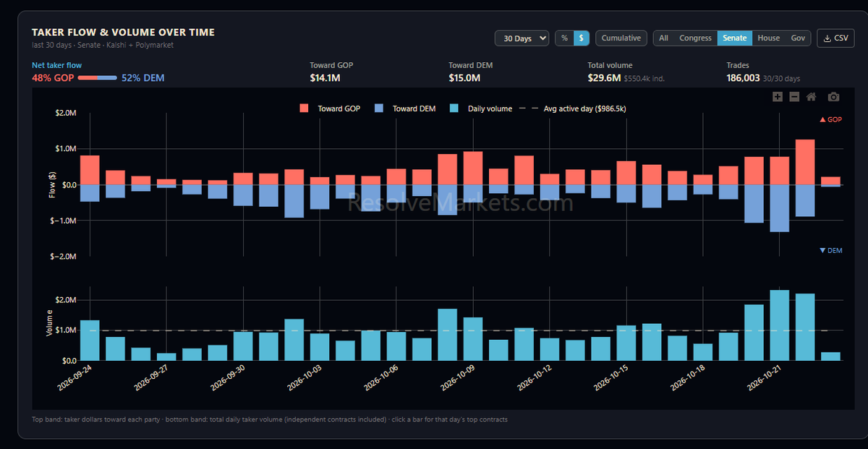Download data with the CSV button
This screenshot has height=449, width=868.
pyautogui.click(x=835, y=38)
